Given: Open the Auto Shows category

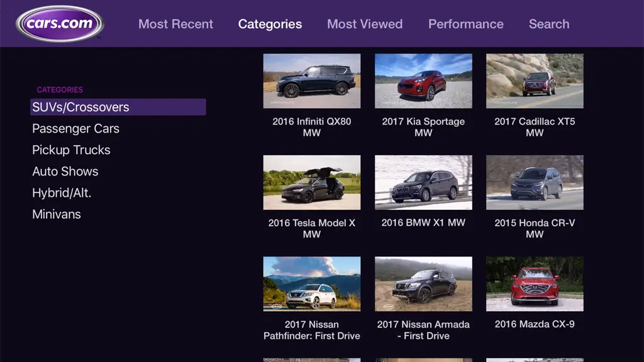Looking at the screenshot, I should [x=65, y=171].
